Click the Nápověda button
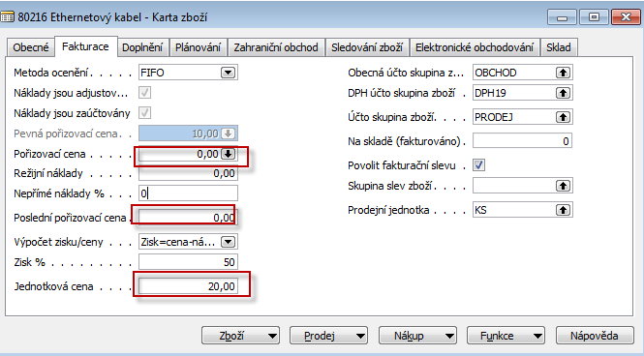The height and width of the screenshot is (356, 644). point(595,336)
